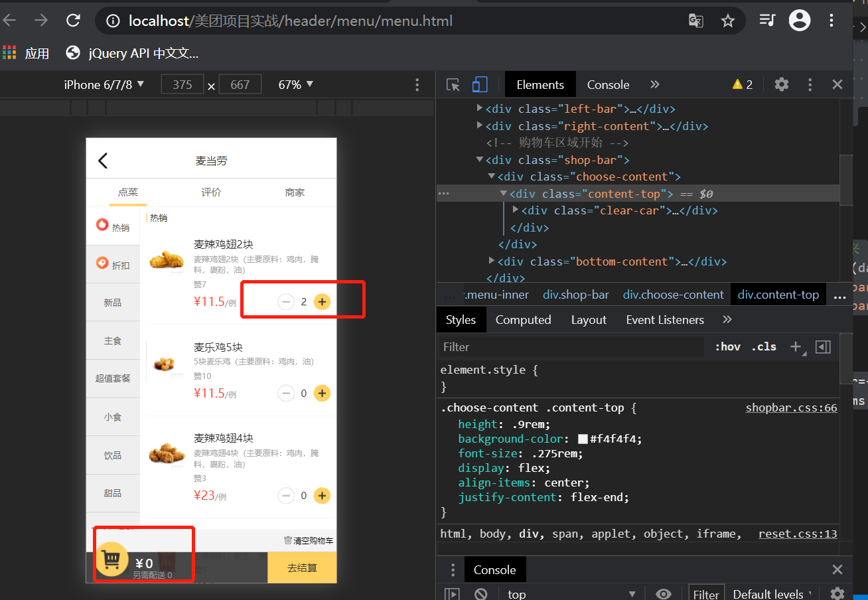Open the 67% zoom dropdown
This screenshot has height=600, width=868.
click(295, 85)
